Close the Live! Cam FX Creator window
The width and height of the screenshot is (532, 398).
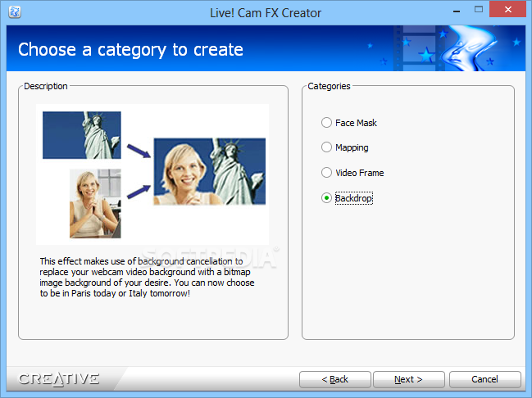pyautogui.click(x=508, y=10)
